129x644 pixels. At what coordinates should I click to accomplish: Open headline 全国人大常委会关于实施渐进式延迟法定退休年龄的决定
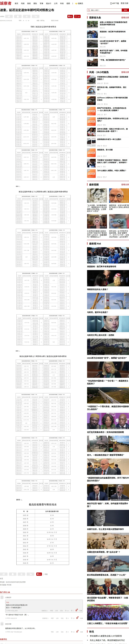(x=114, y=24)
